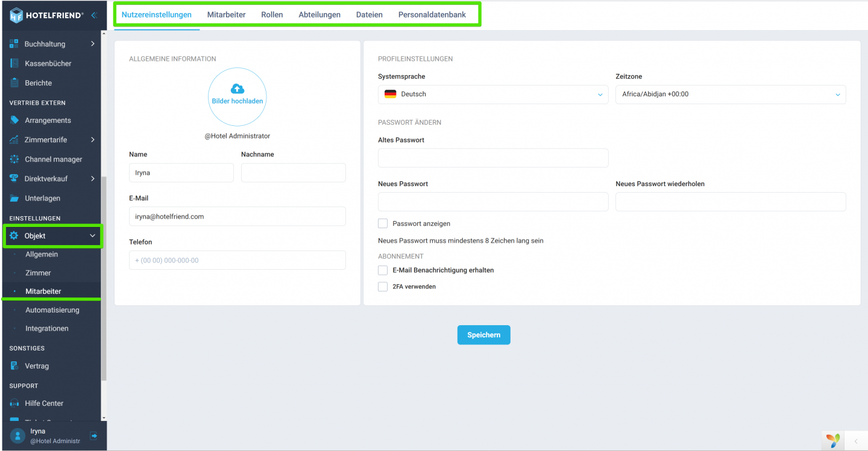This screenshot has height=451, width=868.
Task: Click the Nachname input field
Action: [x=294, y=173]
